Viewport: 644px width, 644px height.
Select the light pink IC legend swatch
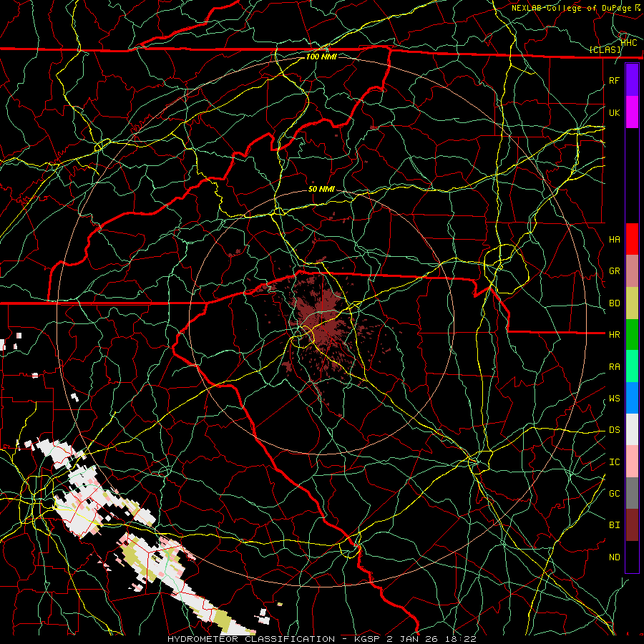click(x=632, y=462)
